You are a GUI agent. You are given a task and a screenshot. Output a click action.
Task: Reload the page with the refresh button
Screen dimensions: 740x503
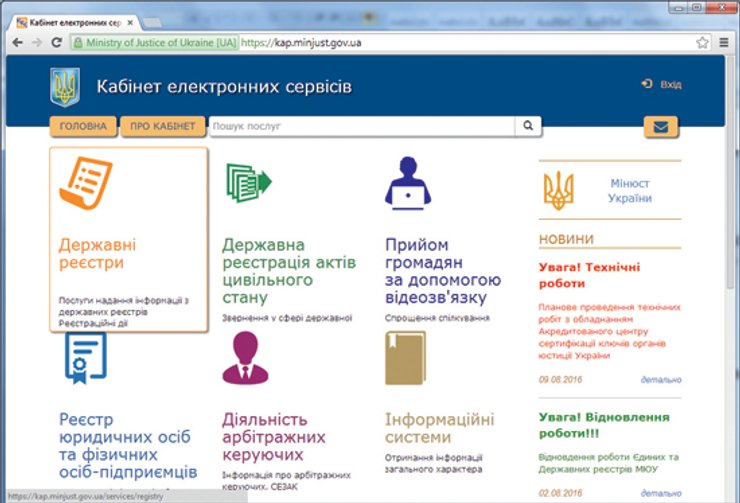(57, 43)
